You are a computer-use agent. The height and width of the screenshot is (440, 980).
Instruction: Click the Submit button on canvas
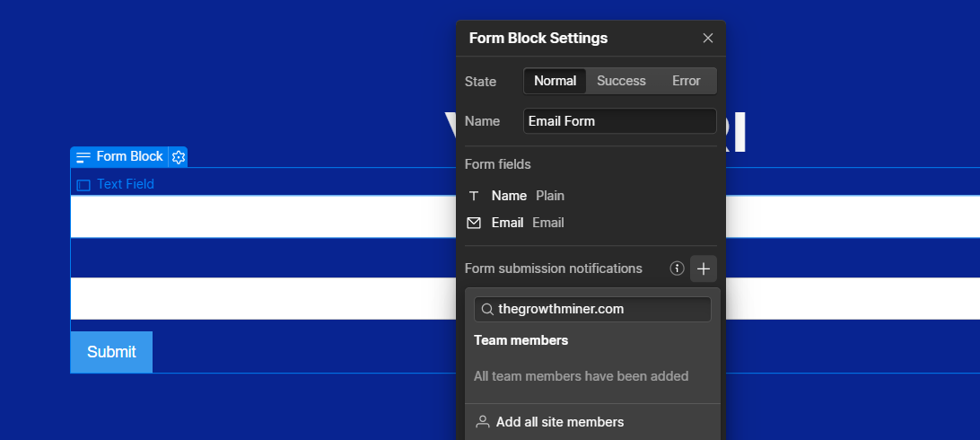pyautogui.click(x=111, y=352)
